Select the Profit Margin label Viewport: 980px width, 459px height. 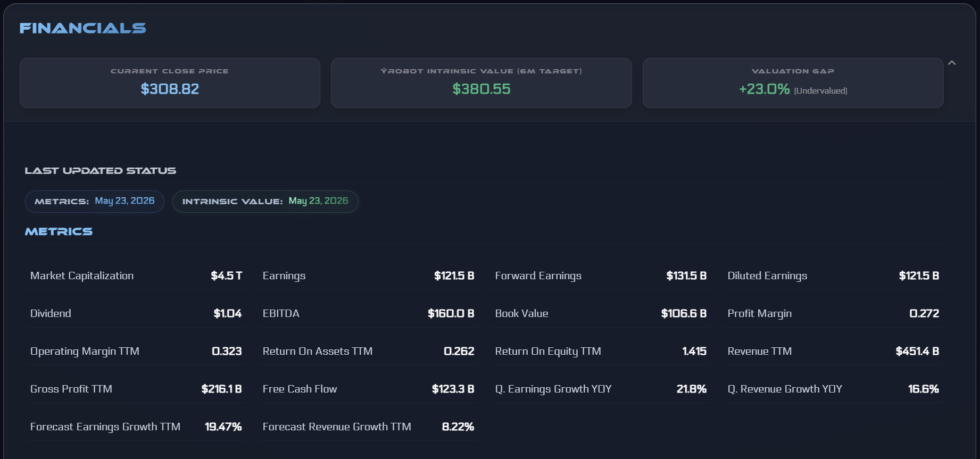tap(760, 313)
